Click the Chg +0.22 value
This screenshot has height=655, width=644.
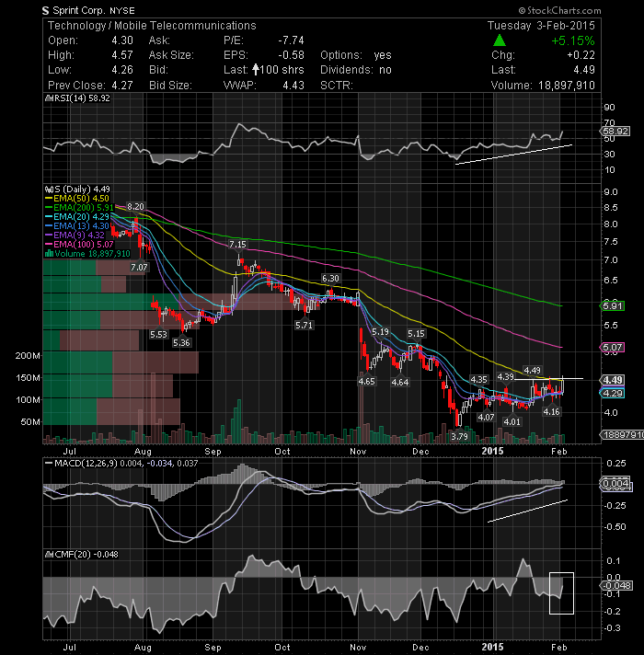click(581, 55)
